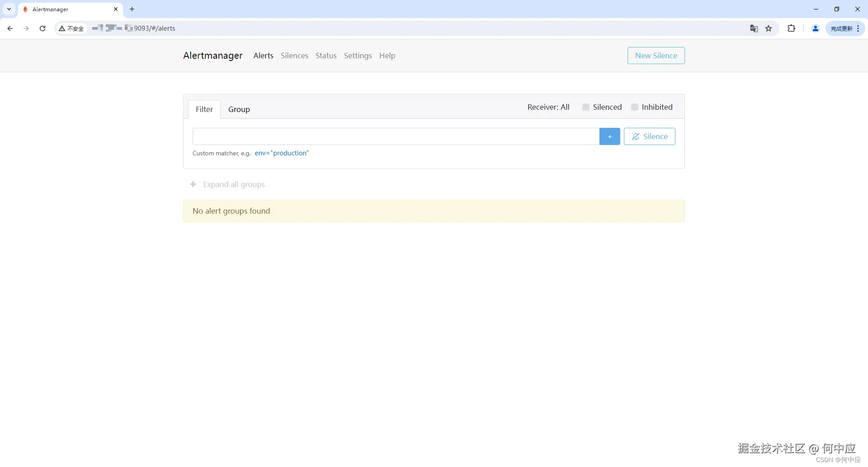The image size is (868, 467).
Task: Open the browser profile avatar
Action: [816, 28]
